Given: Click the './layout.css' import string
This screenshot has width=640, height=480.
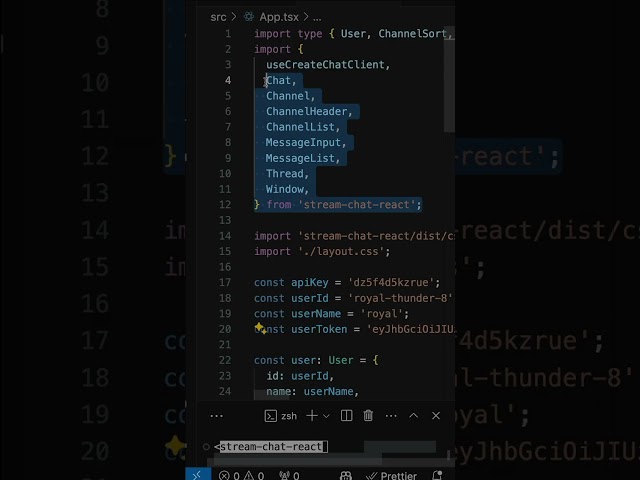Looking at the screenshot, I should tap(341, 251).
